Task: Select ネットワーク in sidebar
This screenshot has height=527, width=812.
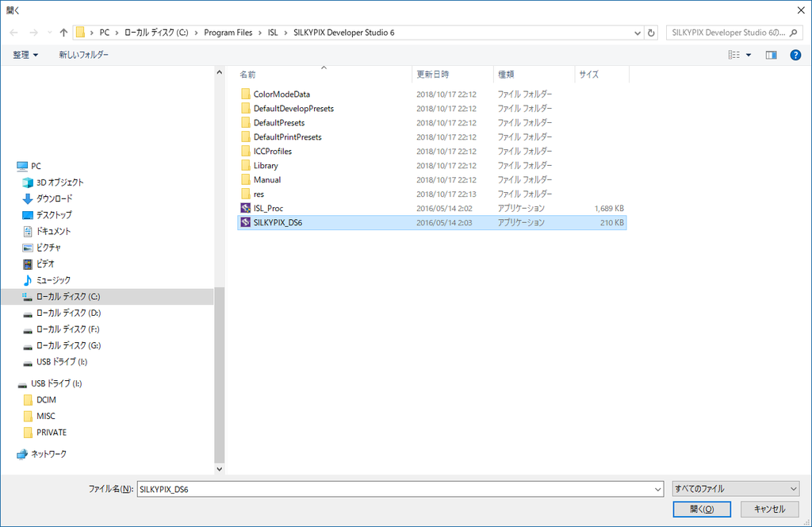Action: coord(48,454)
